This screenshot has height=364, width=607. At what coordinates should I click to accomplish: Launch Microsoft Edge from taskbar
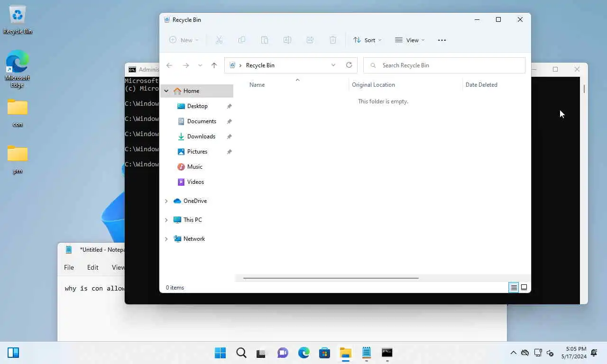point(303,353)
